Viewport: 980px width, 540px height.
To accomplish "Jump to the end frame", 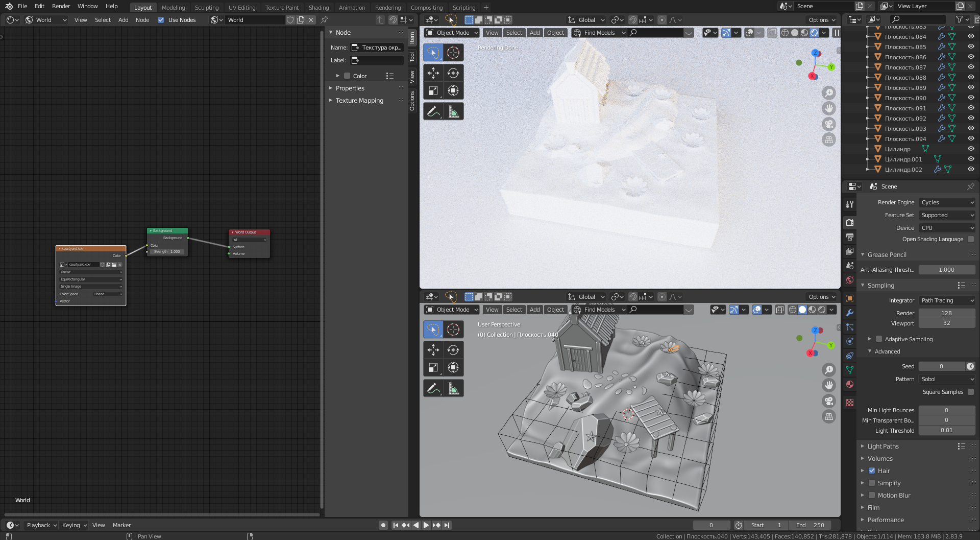I will point(447,525).
